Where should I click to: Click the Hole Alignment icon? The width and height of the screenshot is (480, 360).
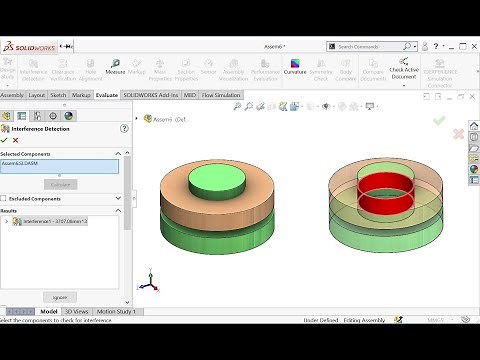90,63
